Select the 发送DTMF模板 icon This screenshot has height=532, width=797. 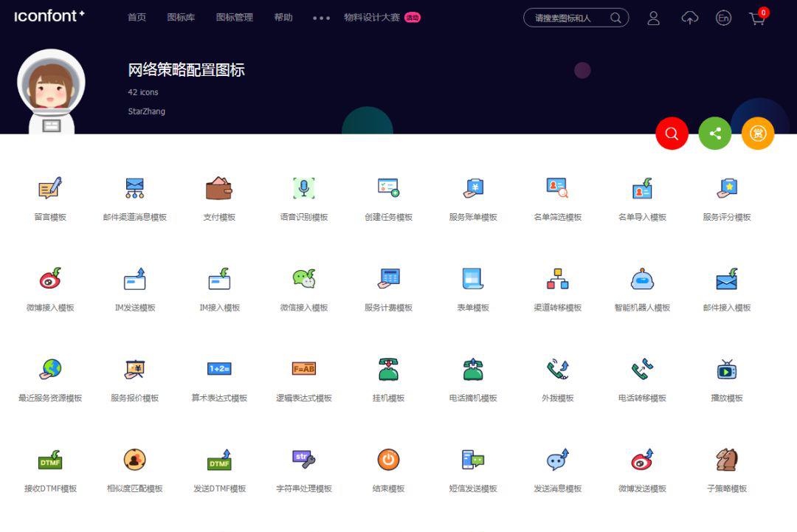point(219,460)
